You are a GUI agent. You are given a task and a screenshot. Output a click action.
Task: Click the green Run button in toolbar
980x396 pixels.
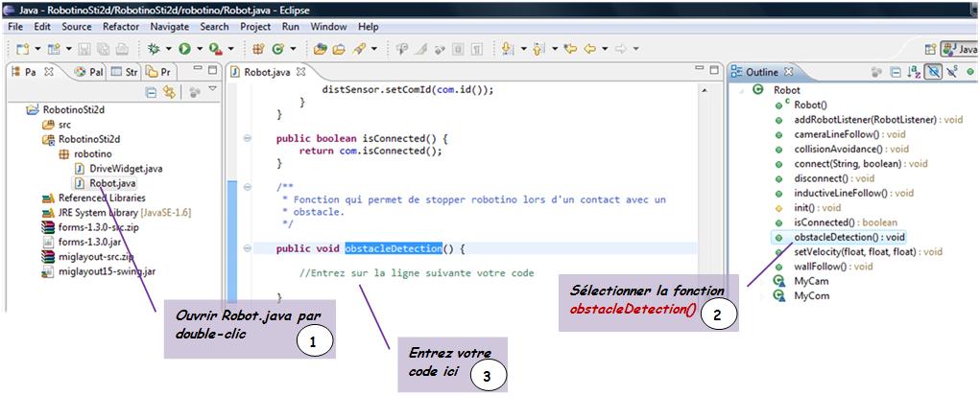[183, 48]
